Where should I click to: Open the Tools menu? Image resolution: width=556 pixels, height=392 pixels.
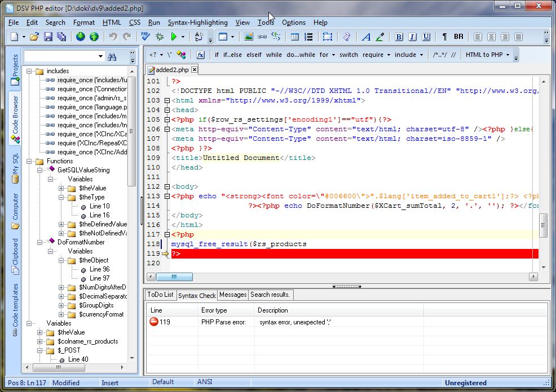[x=266, y=23]
